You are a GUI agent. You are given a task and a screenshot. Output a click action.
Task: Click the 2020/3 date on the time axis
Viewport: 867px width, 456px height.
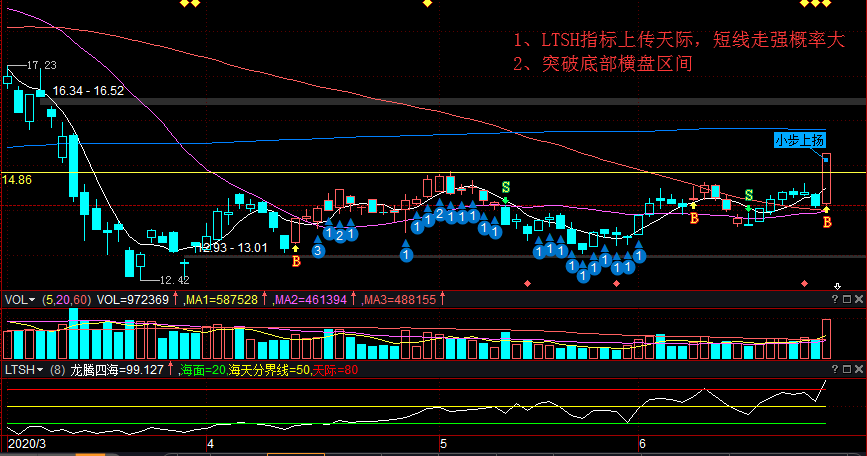pyautogui.click(x=28, y=441)
